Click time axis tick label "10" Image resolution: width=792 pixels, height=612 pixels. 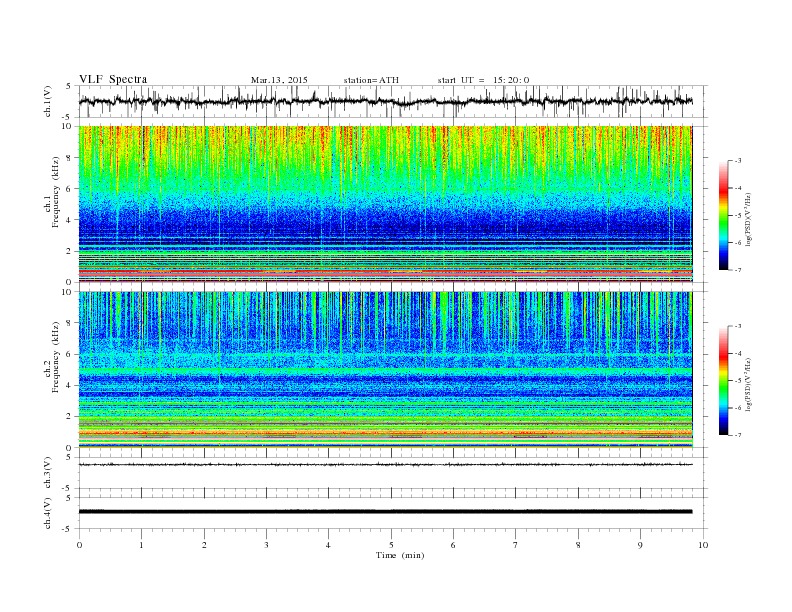point(703,545)
